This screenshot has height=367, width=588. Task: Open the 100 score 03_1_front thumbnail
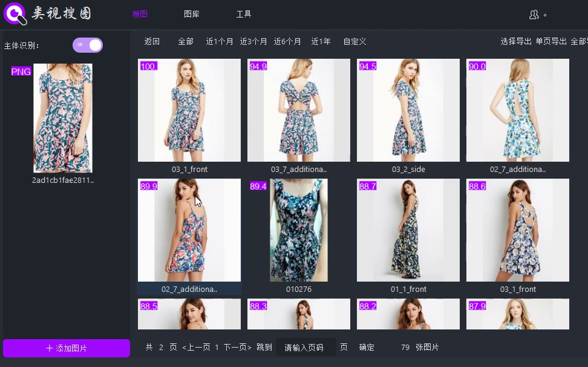[189, 110]
